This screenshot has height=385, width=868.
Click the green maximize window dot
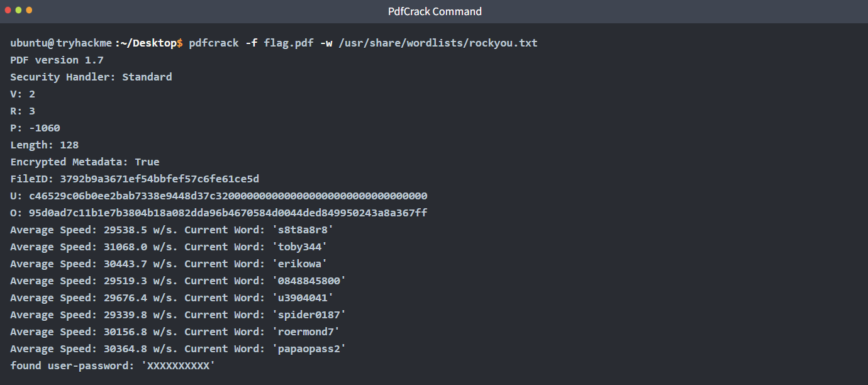pyautogui.click(x=29, y=11)
